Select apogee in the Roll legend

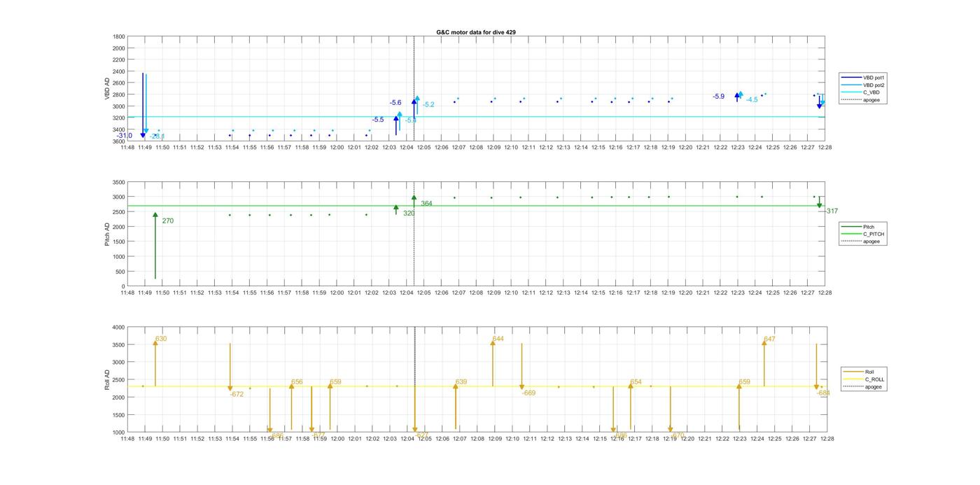[862, 386]
